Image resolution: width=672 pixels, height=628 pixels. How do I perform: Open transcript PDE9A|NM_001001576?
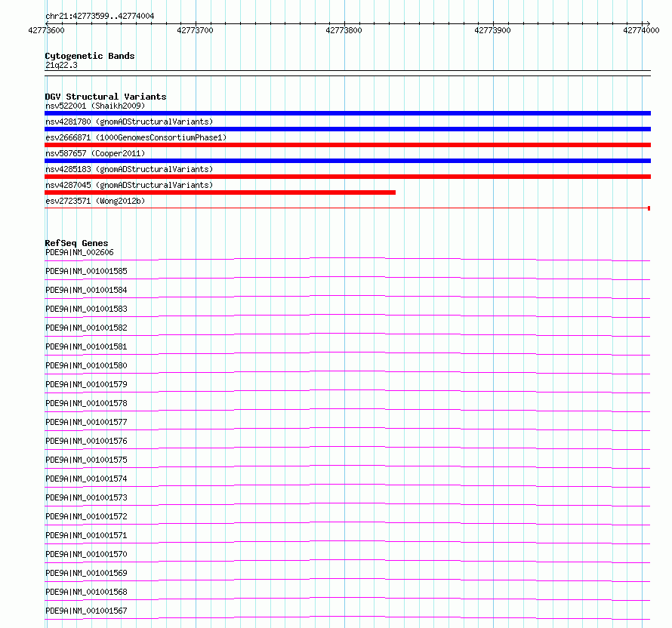[x=86, y=441]
